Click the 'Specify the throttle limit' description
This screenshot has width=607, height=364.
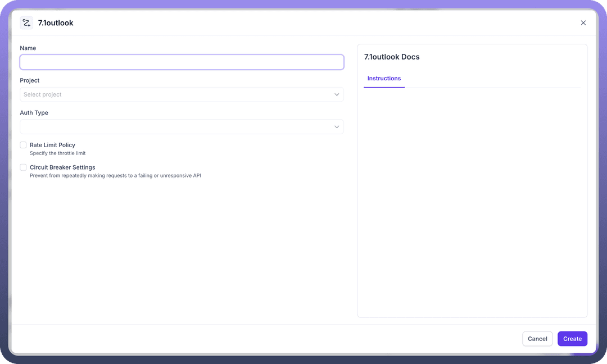click(57, 153)
